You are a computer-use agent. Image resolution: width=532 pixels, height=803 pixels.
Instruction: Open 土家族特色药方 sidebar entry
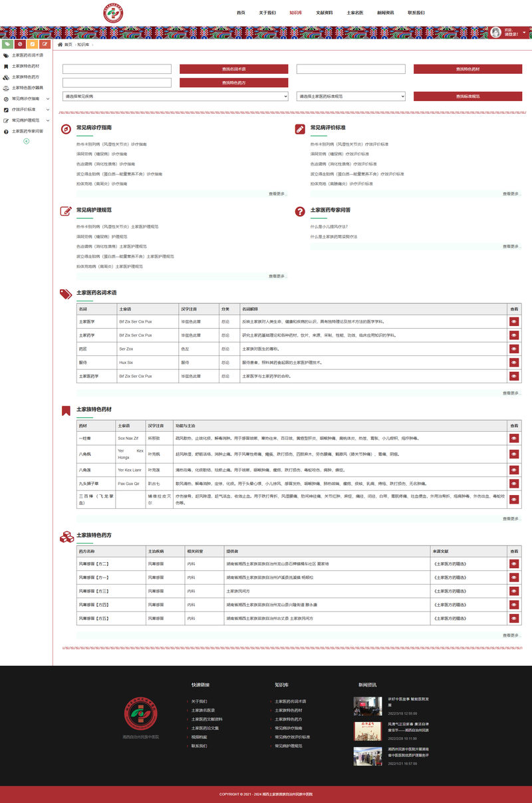pyautogui.click(x=25, y=77)
